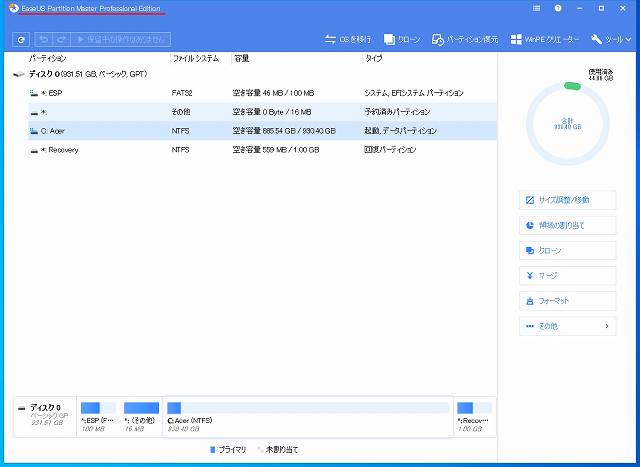The height and width of the screenshot is (467, 640).
Task: Click the Format icon in side panel
Action: click(x=530, y=301)
